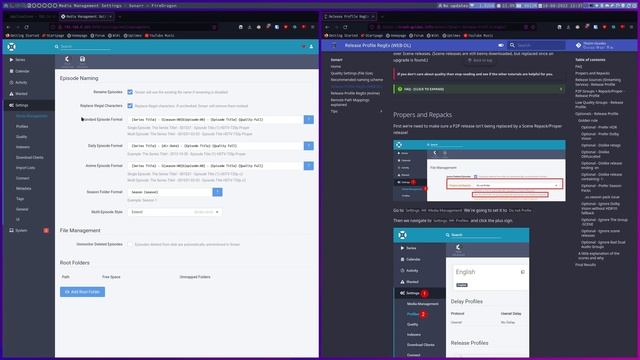Image resolution: width=640 pixels, height=360 pixels.
Task: Toggle the light/dark theme switch in guide header
Action: (x=501, y=45)
